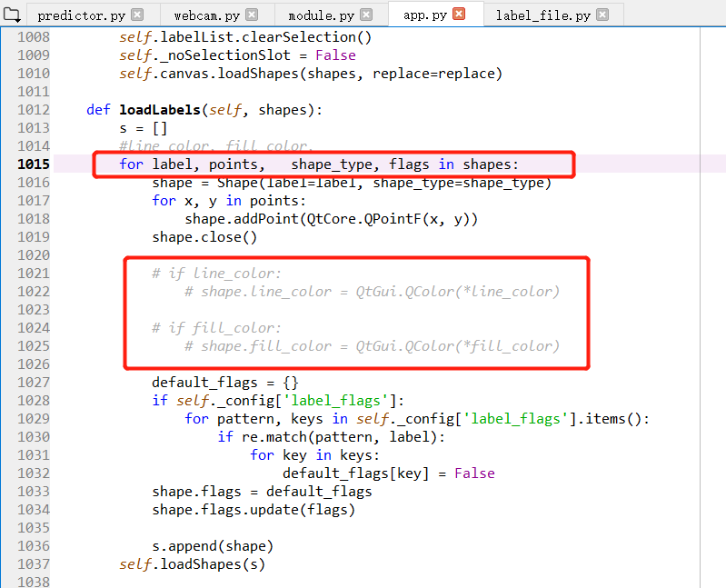Close the webcam.py tab
Screen dimensions: 726x588
point(252,15)
